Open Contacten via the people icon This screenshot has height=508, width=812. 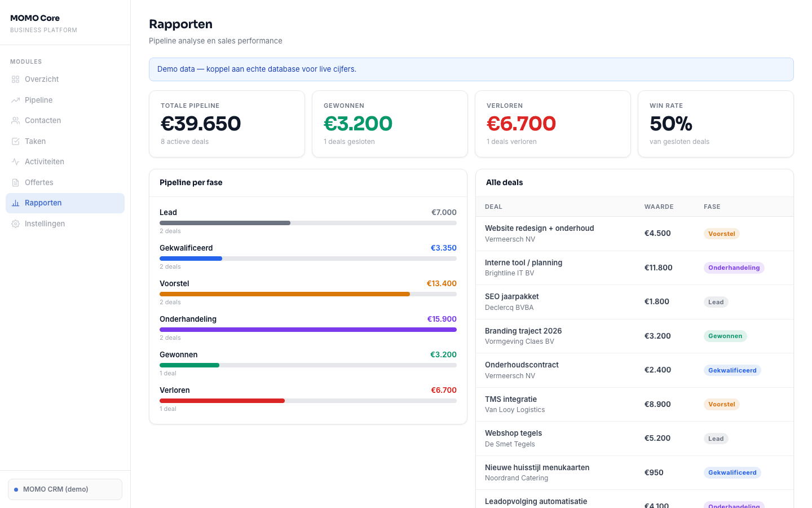point(15,120)
